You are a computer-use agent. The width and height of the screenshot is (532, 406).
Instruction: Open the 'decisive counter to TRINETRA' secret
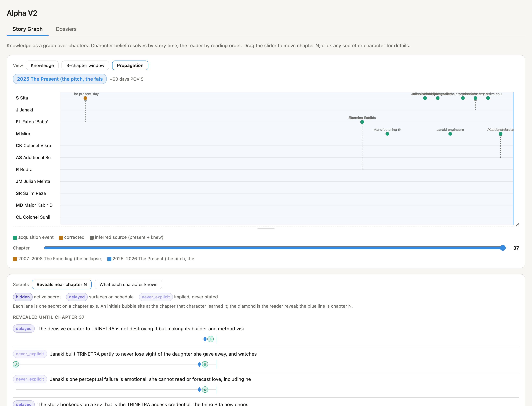pos(141,329)
